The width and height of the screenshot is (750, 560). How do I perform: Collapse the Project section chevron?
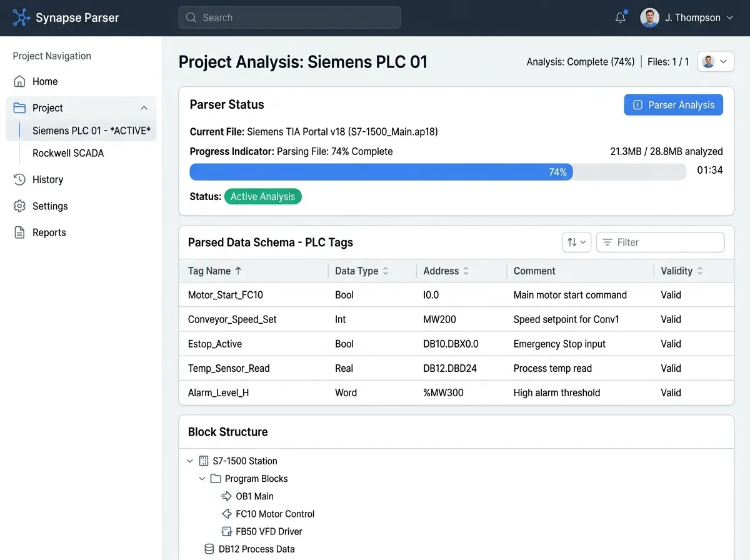pyautogui.click(x=144, y=107)
